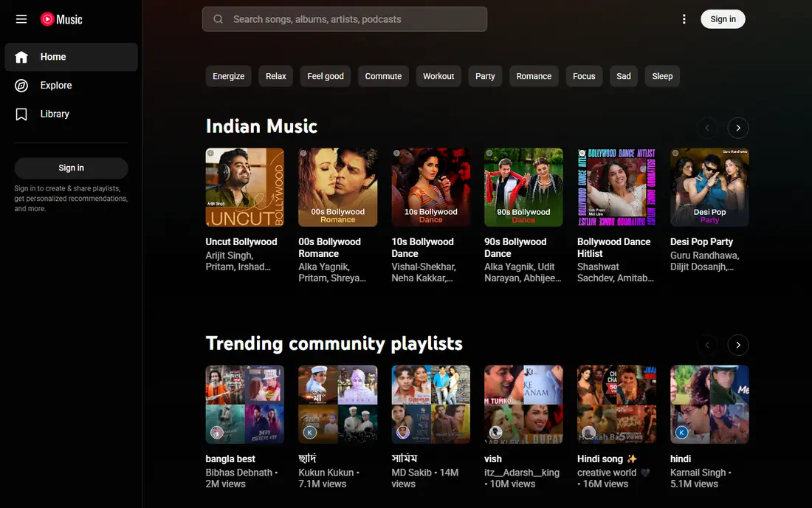Click the Hindi song title link
The image size is (812, 508).
pos(607,459)
